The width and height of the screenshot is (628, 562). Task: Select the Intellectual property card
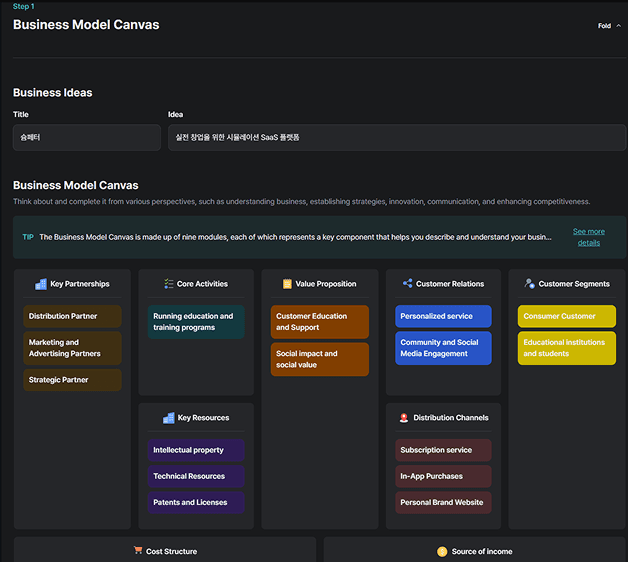[x=196, y=450]
